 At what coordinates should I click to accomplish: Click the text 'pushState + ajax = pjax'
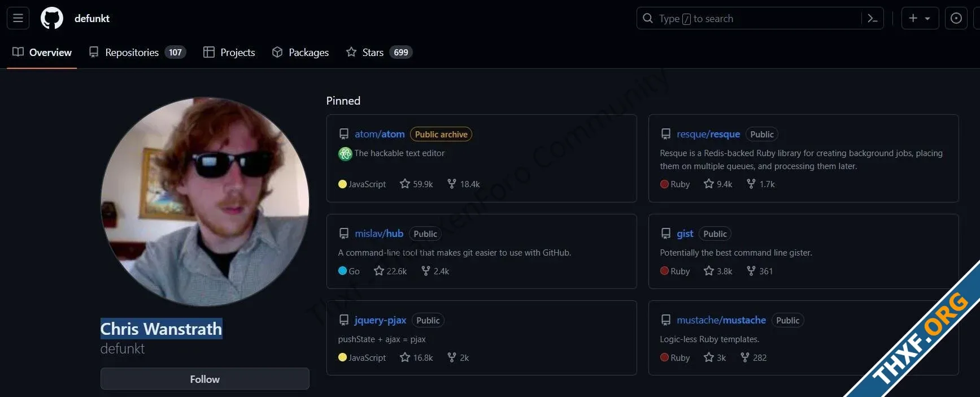[x=382, y=339]
